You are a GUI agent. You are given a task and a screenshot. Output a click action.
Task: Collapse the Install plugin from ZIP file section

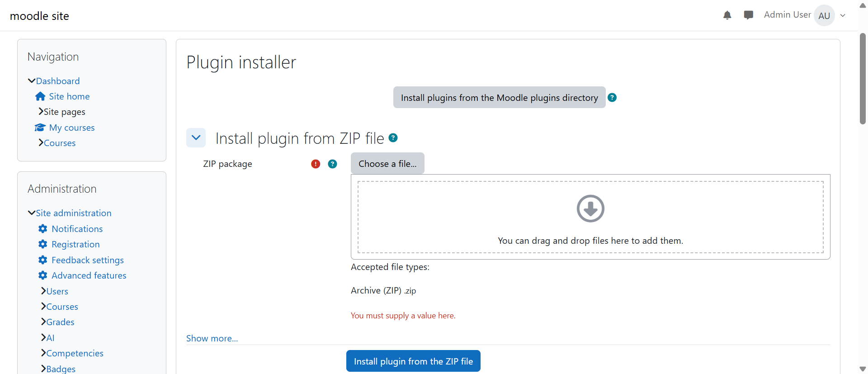tap(196, 137)
